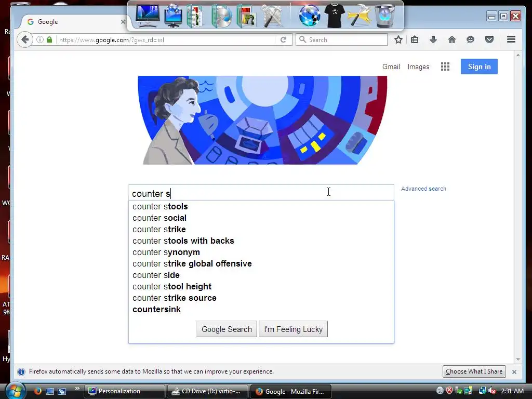
Task: Open Firefox hamburger menu
Action: [511, 39]
